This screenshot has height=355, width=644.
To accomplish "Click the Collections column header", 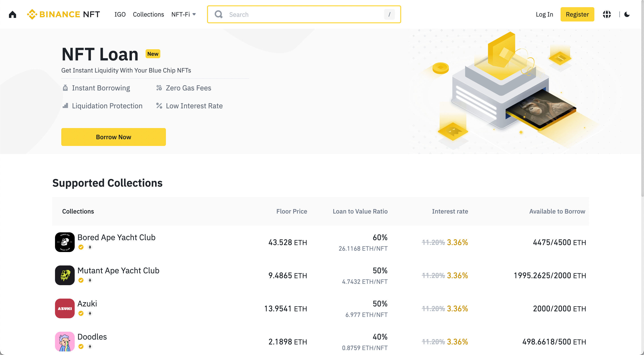I will pos(78,211).
